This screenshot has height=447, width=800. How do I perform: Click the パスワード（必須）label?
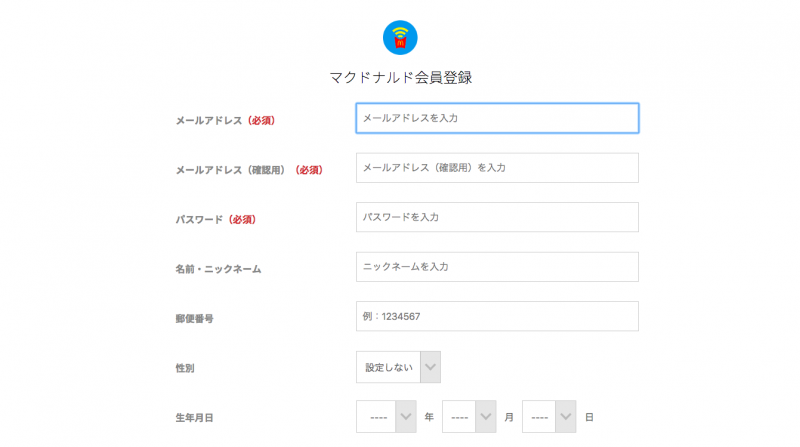point(216,219)
